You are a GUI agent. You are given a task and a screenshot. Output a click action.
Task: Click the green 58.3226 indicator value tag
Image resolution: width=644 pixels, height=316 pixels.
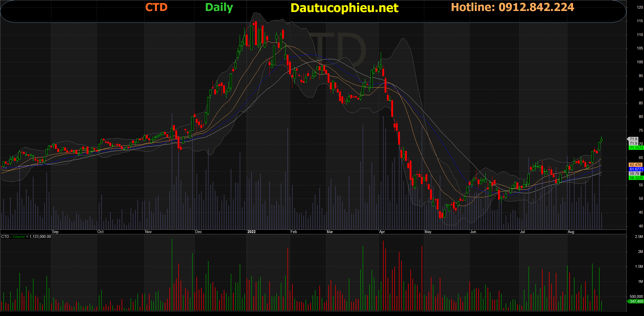[x=636, y=178]
